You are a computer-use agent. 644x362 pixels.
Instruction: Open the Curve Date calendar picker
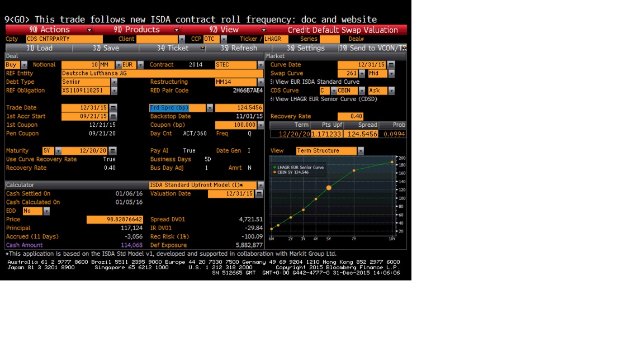click(391, 65)
